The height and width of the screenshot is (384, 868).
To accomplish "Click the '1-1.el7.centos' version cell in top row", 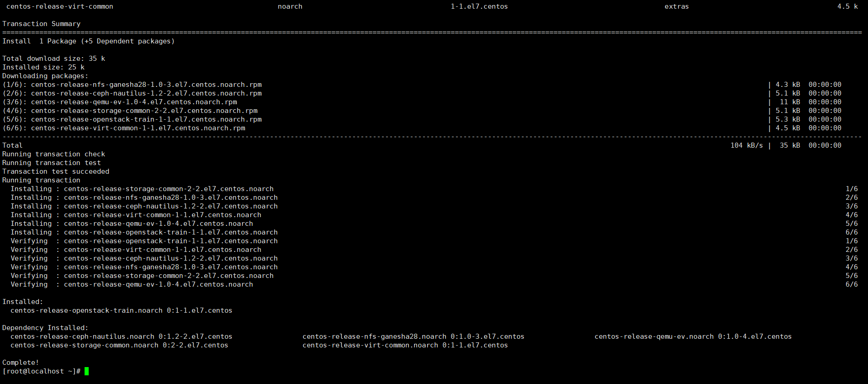I will 479,6.
